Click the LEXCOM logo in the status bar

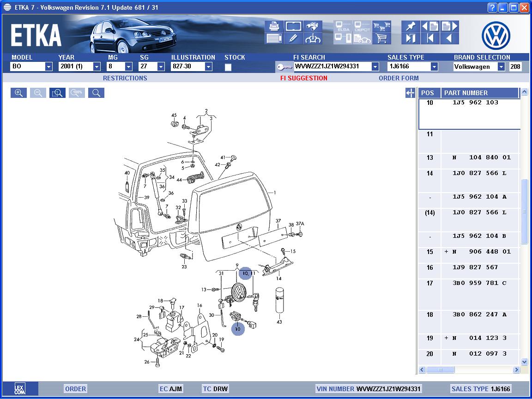20,388
